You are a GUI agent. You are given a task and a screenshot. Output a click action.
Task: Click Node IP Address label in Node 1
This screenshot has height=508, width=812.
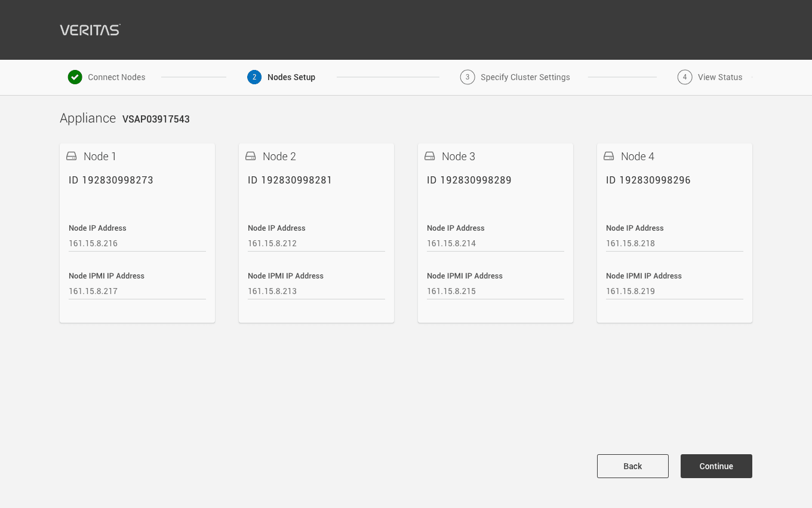[x=97, y=228]
